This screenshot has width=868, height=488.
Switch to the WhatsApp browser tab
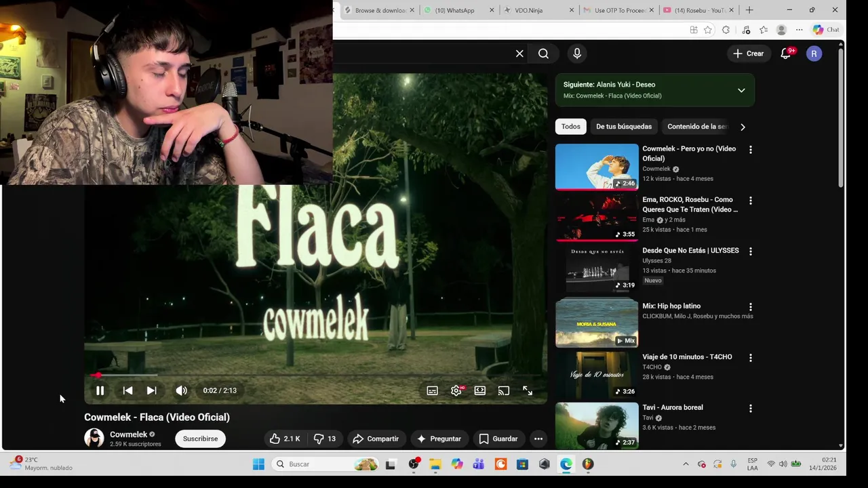[x=459, y=10]
